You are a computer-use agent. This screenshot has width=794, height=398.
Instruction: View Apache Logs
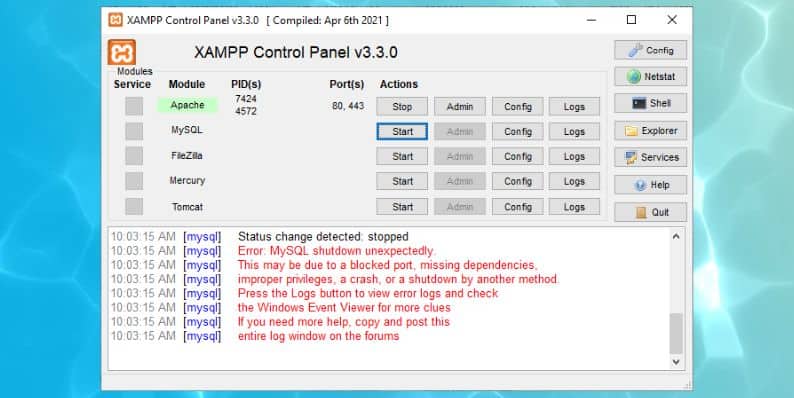(x=574, y=106)
